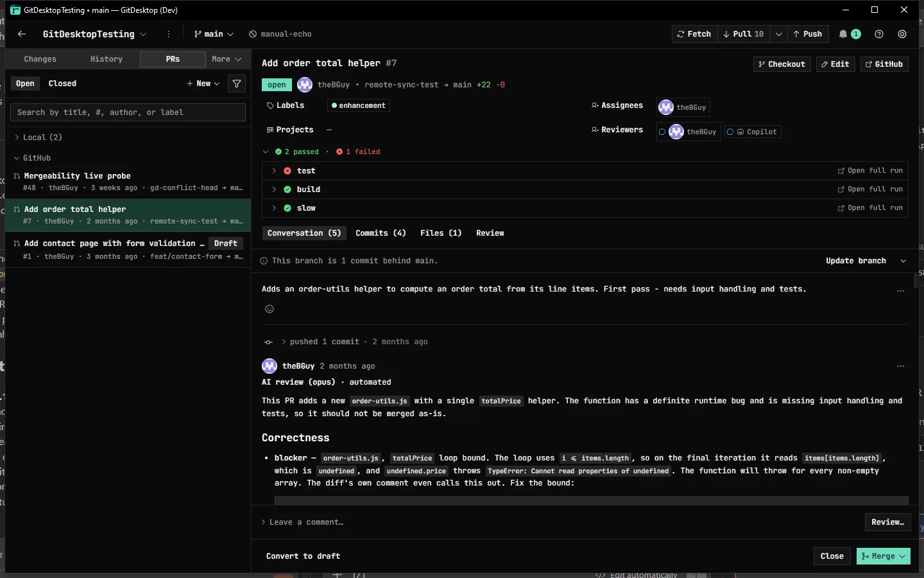The height and width of the screenshot is (578, 924).
Task: Click the commit icon beside pushed 1 commit
Action: [x=268, y=342]
